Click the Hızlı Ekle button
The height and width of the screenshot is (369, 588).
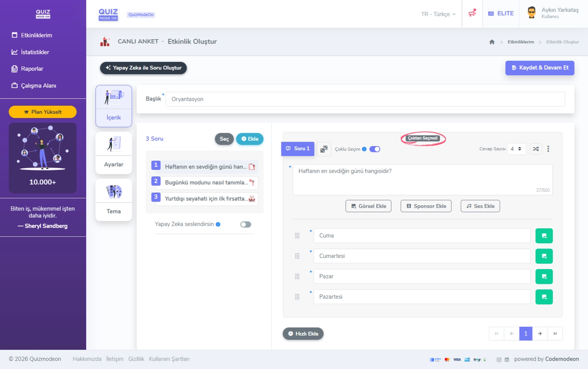click(303, 334)
